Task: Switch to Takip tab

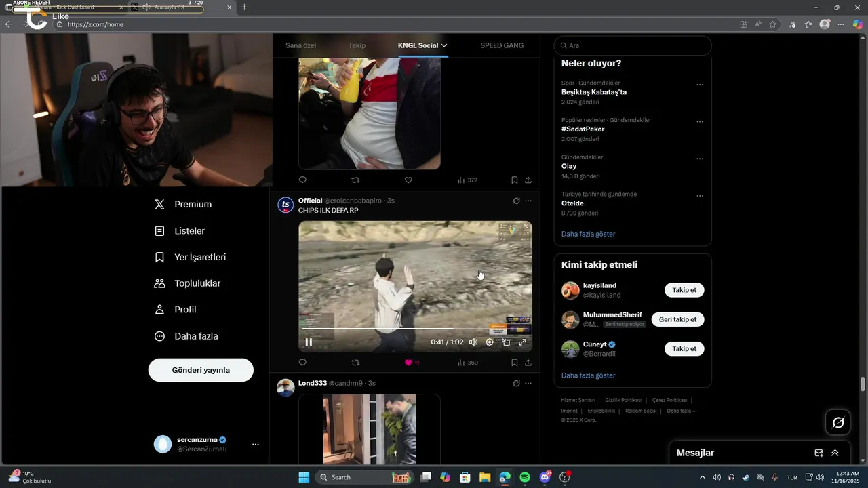Action: (357, 45)
